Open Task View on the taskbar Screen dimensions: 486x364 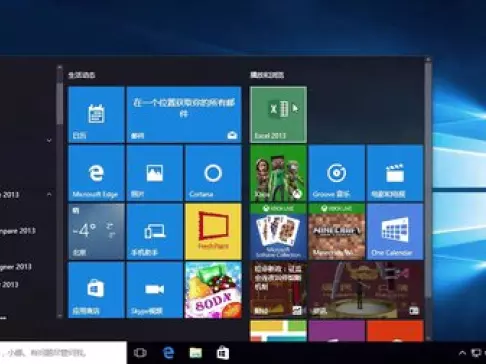coord(140,353)
